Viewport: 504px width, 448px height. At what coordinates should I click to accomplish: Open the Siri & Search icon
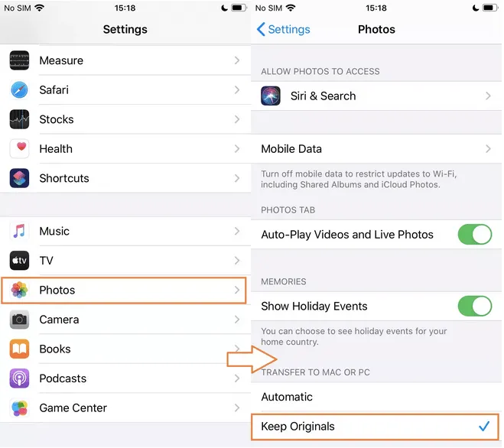point(271,96)
